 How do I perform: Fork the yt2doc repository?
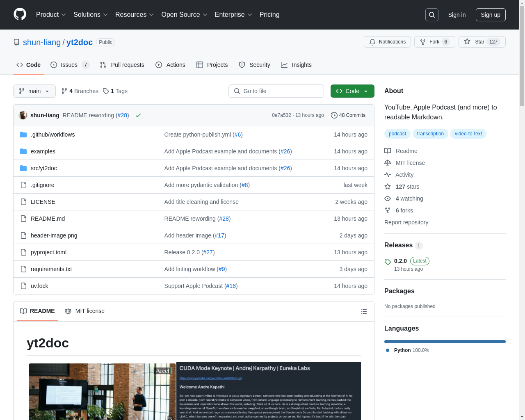pos(434,42)
